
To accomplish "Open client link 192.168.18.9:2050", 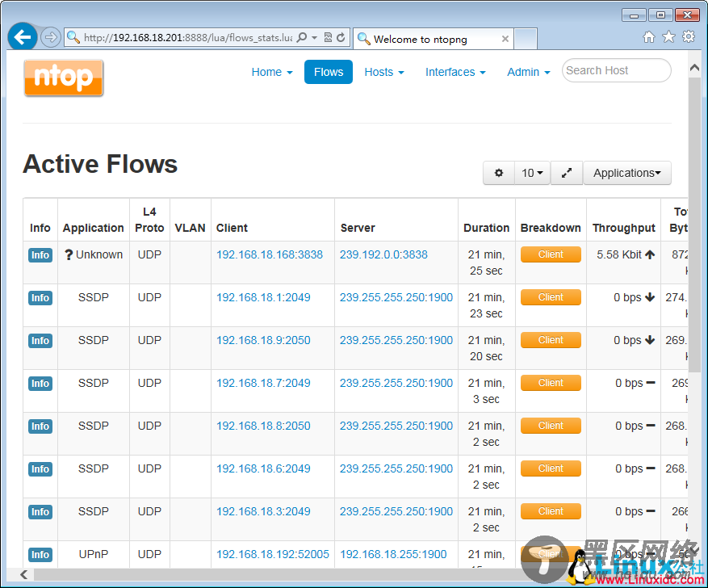I will (x=263, y=341).
